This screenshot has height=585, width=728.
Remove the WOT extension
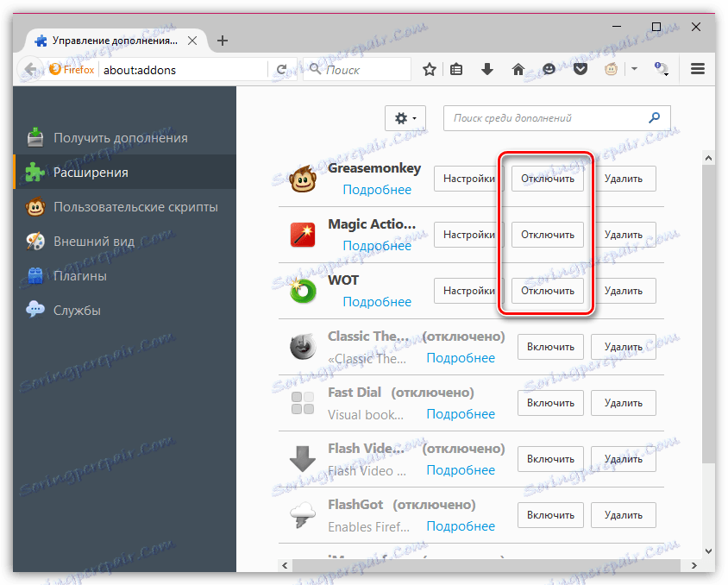623,291
